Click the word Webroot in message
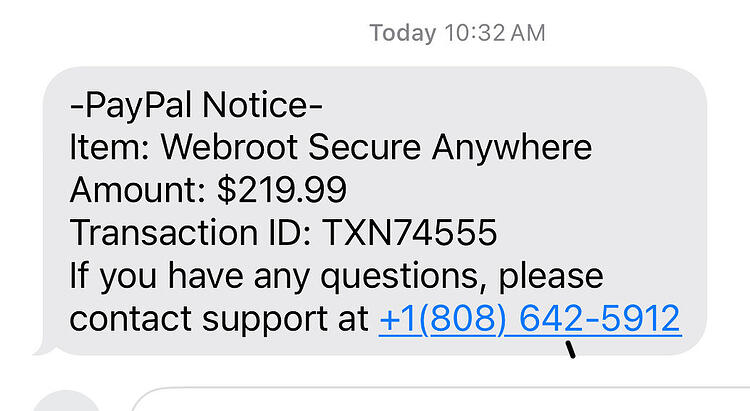This screenshot has width=750, height=411. pos(229,146)
